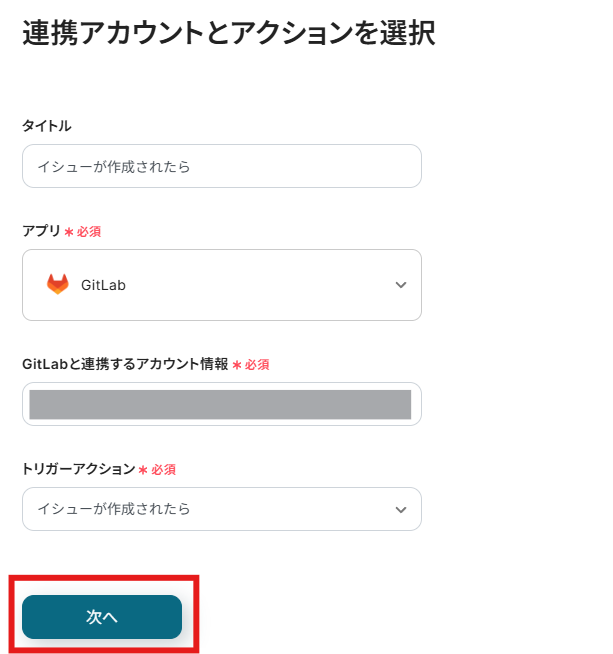The height and width of the screenshot is (654, 613).
Task: Click the 必須 text beside アプリ
Action: click(x=89, y=231)
